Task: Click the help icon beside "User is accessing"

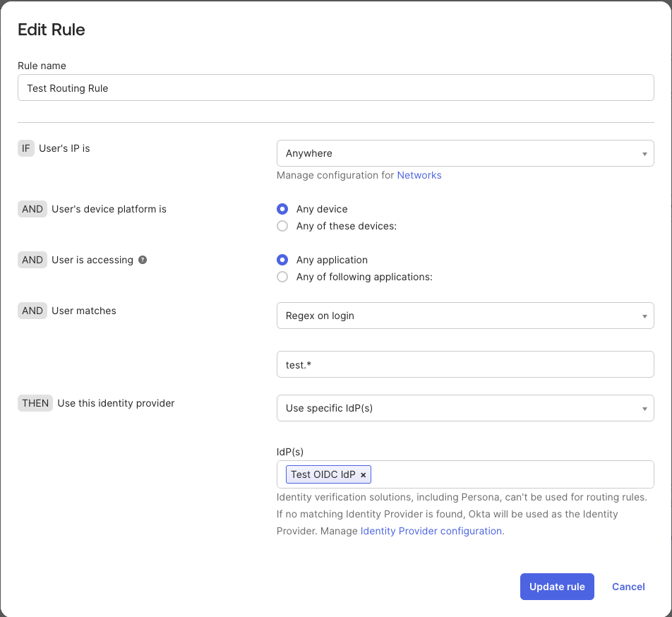Action: [143, 260]
